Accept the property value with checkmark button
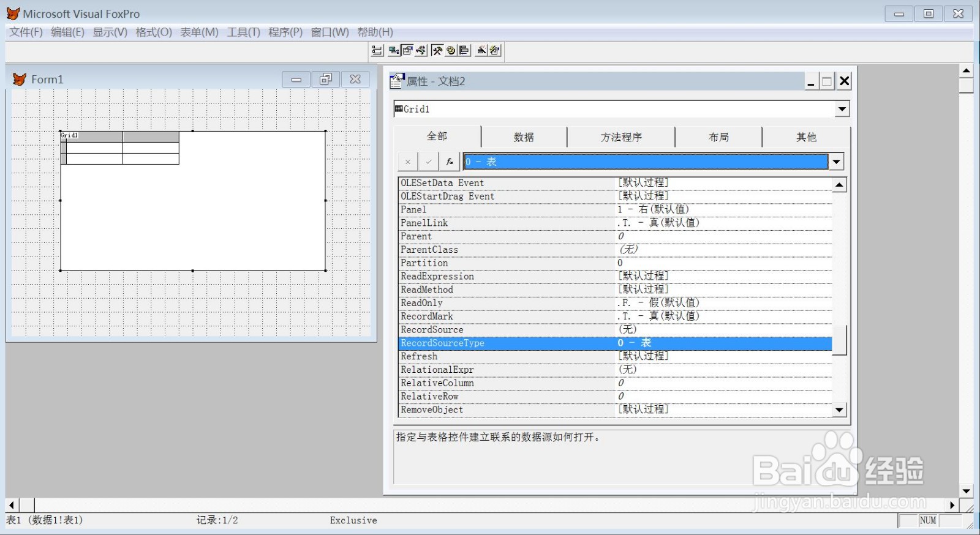 tap(429, 162)
